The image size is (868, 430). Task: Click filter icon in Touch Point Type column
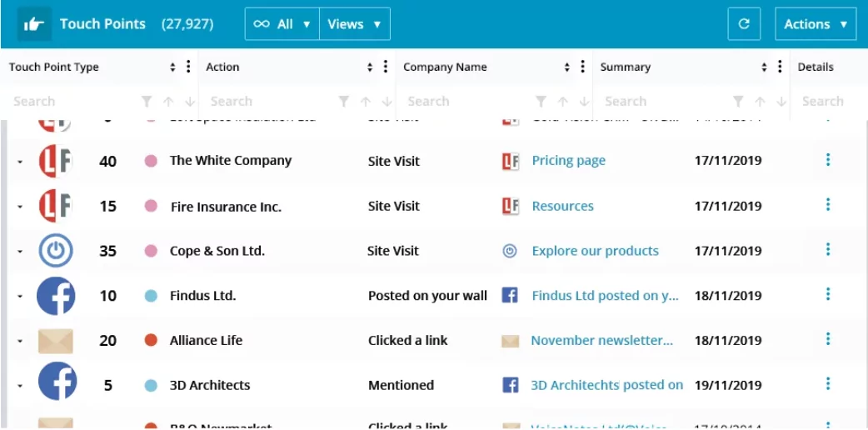[146, 102]
